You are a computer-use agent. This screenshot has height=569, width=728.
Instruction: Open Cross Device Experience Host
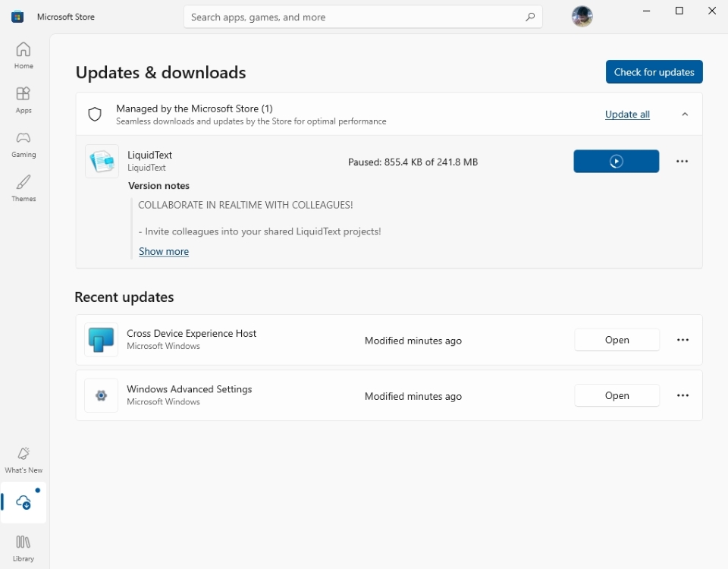[617, 340]
